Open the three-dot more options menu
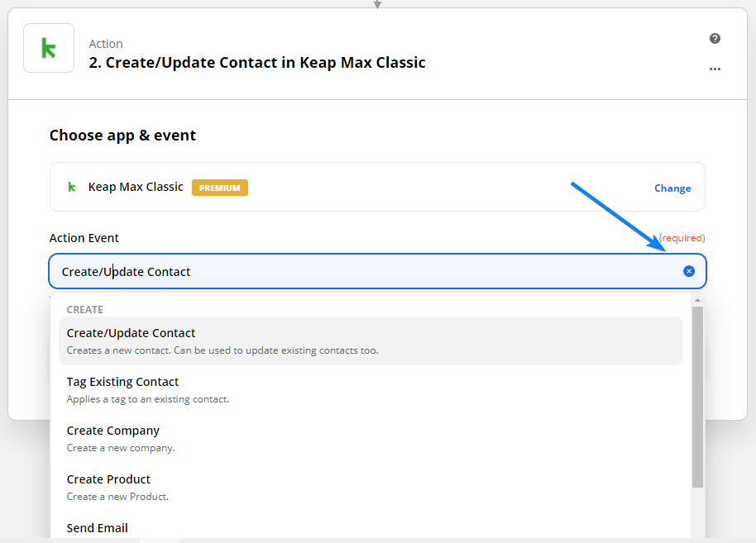756x543 pixels. click(x=715, y=69)
